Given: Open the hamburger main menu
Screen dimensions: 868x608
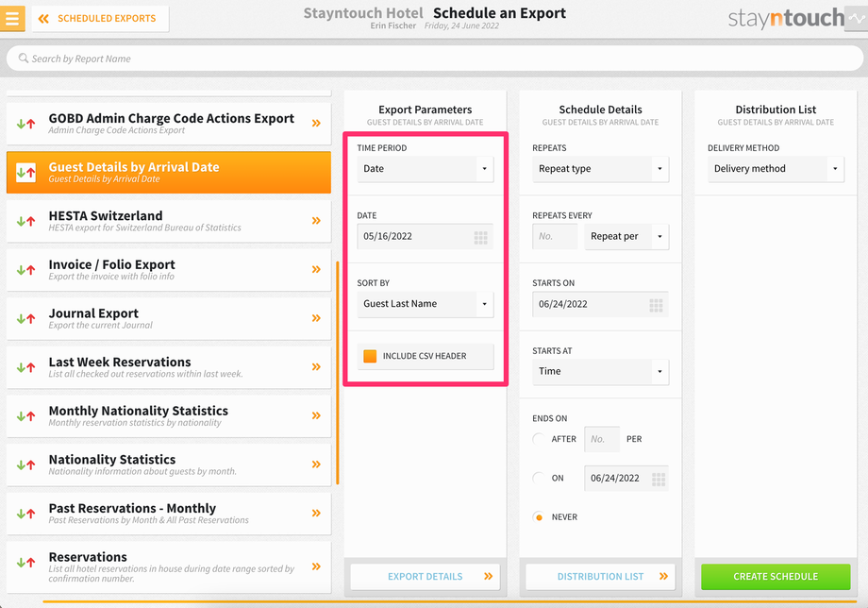Looking at the screenshot, I should 11,18.
